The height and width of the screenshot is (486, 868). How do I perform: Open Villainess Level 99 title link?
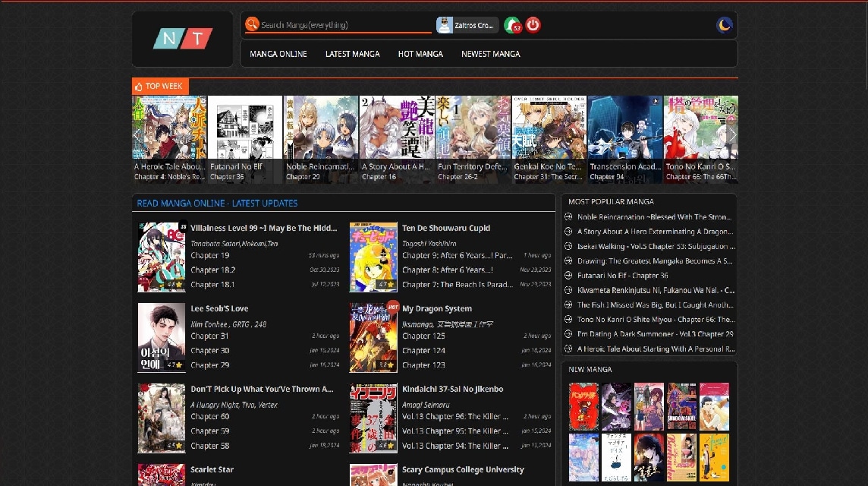coord(263,228)
